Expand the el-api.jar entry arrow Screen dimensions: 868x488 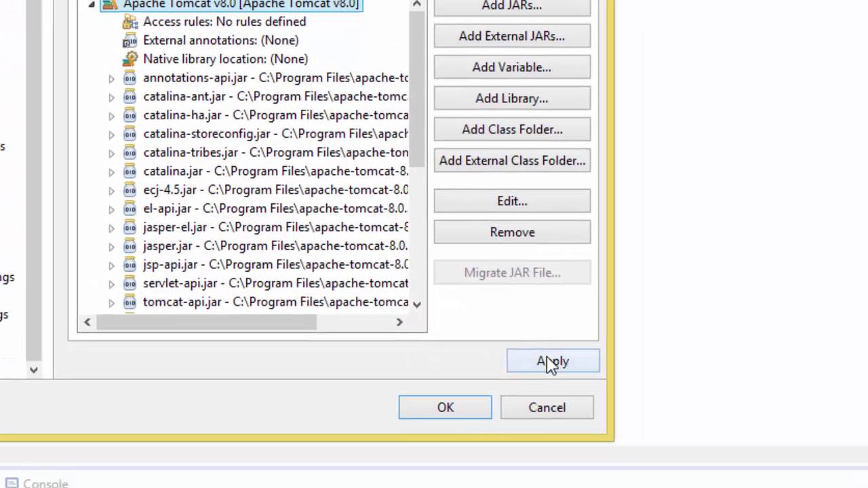pyautogui.click(x=111, y=209)
